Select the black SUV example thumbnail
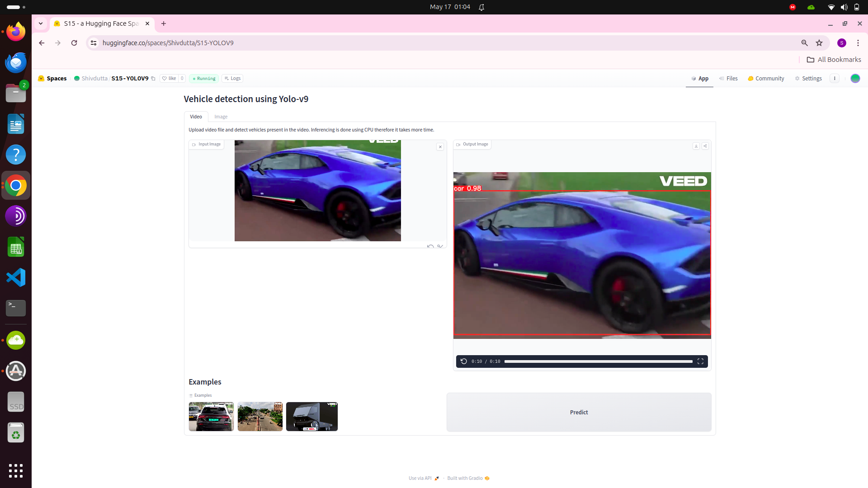Screen dimensions: 868x488 (x=211, y=416)
